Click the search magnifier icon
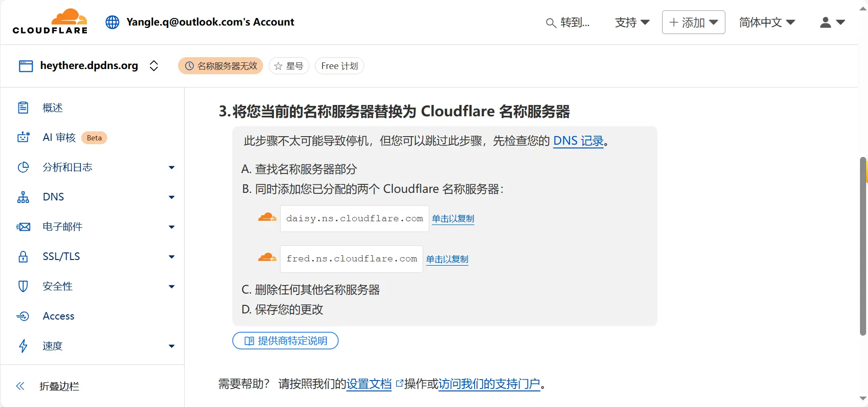 (551, 23)
